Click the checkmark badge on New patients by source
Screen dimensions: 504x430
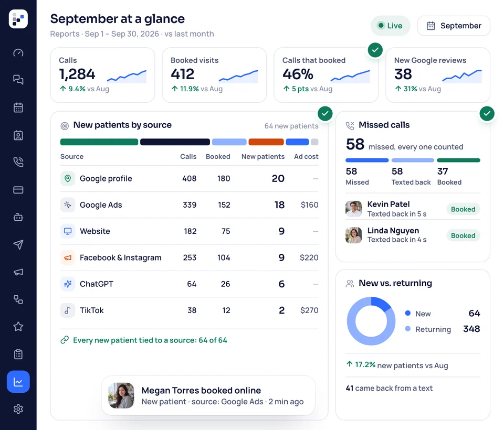coord(325,114)
